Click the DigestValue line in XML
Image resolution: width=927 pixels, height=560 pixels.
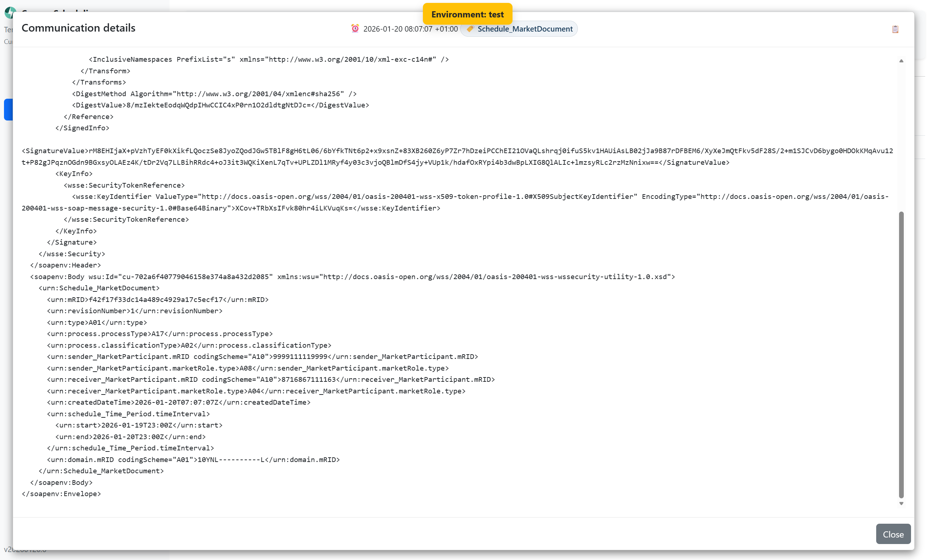[220, 105]
